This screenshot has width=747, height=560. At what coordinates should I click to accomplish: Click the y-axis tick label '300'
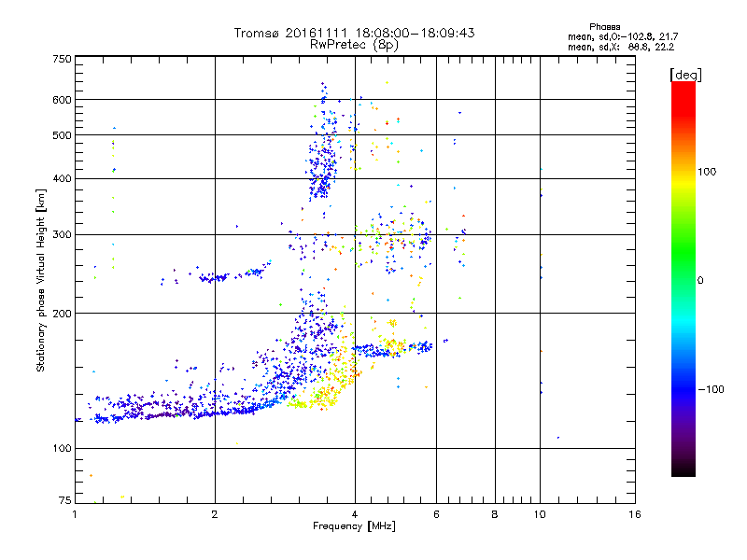(x=62, y=235)
